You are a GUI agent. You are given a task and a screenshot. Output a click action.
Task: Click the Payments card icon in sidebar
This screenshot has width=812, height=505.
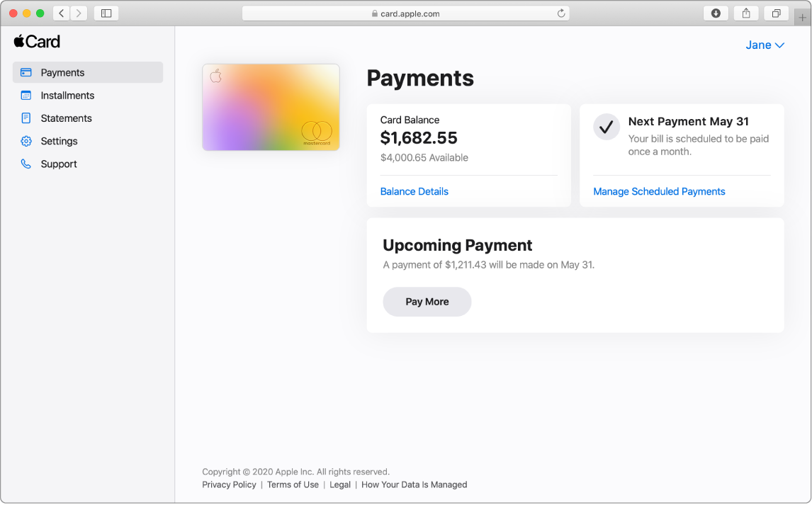point(26,72)
